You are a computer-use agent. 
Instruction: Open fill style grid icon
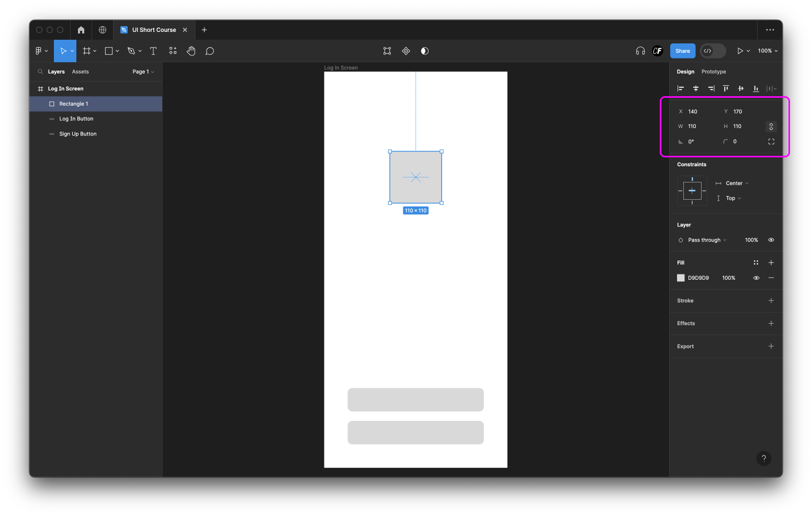point(756,262)
